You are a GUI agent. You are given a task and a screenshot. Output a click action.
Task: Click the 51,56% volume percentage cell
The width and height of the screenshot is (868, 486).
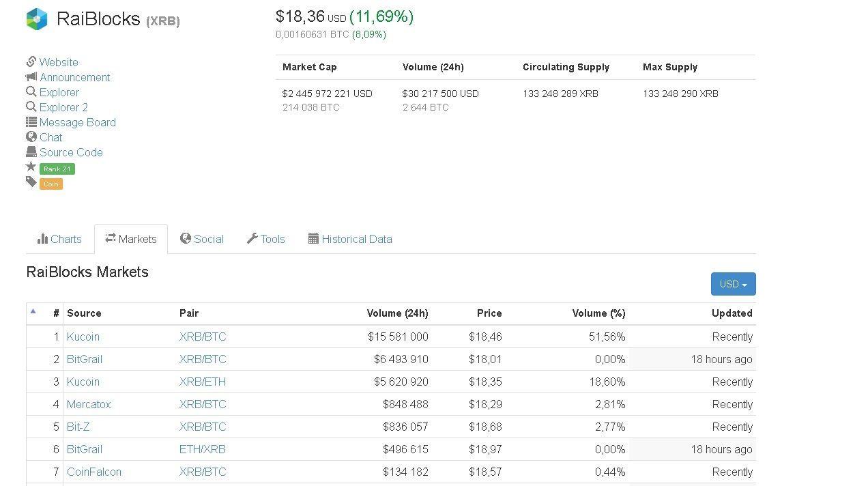pos(607,337)
